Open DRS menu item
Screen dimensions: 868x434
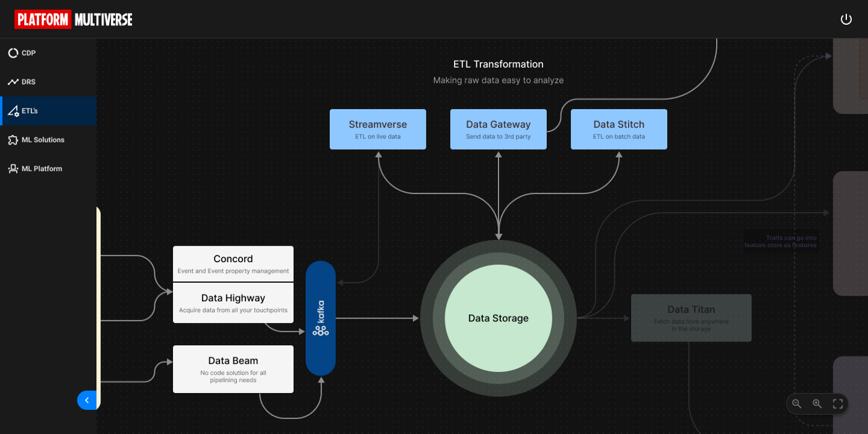48,82
